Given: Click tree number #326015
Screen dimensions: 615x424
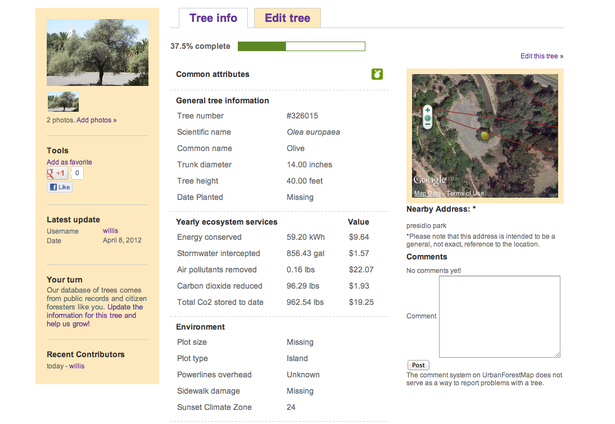Looking at the screenshot, I should pos(302,116).
